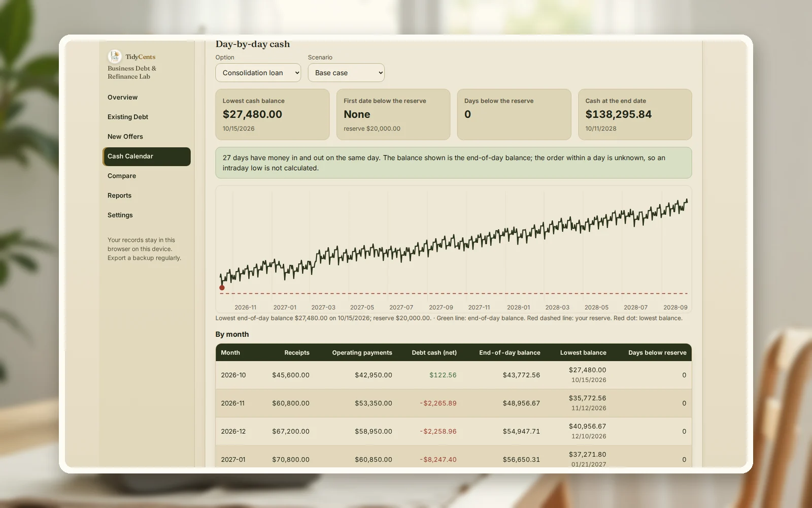Click the First date below the reserve card

click(393, 114)
